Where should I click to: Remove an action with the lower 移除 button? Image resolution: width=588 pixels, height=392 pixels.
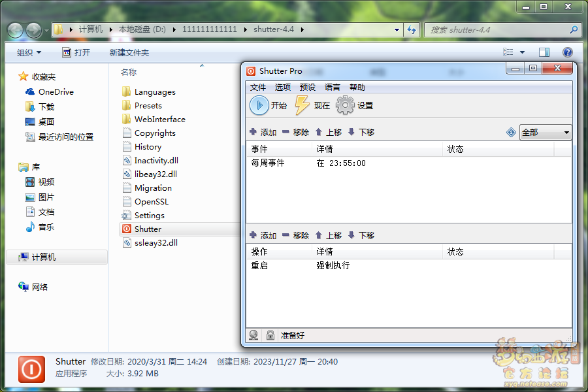296,235
